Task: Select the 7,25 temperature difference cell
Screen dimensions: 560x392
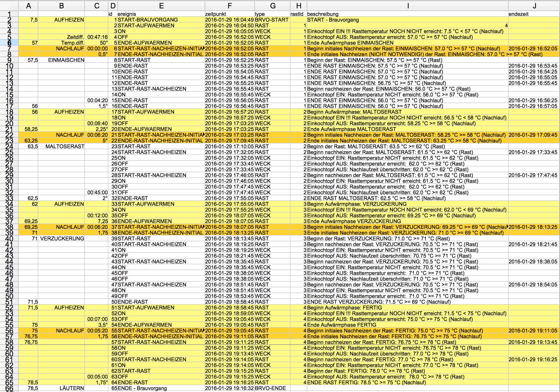Action: click(97, 221)
